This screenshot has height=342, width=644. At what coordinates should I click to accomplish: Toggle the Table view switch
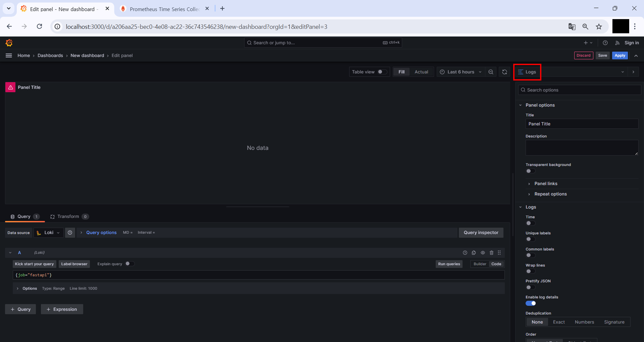[x=382, y=72]
